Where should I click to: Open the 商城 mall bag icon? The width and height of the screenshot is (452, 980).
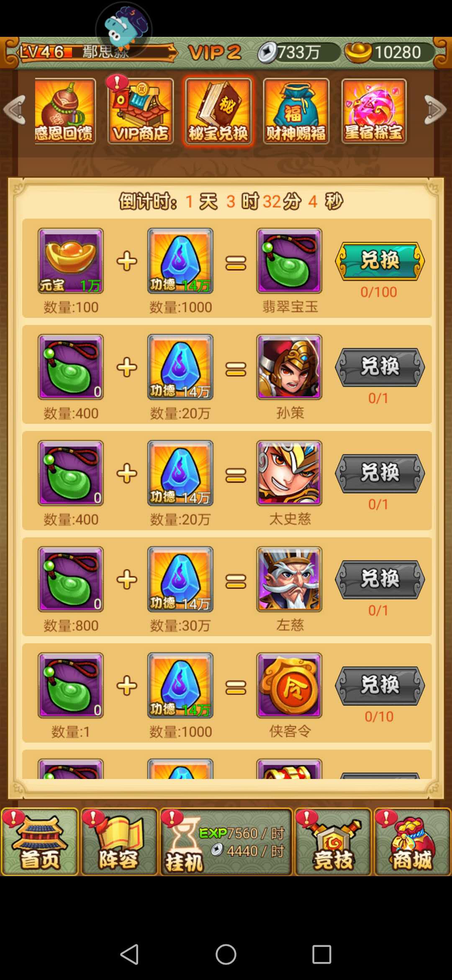click(x=412, y=842)
